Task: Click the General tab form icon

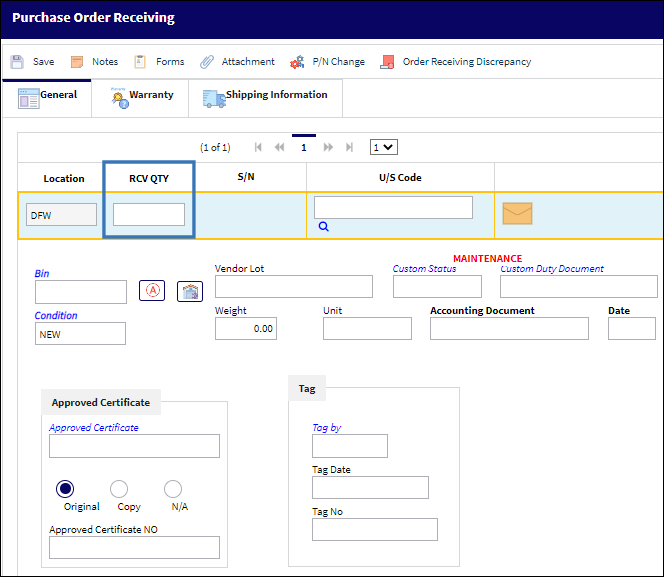Action: tap(28, 99)
